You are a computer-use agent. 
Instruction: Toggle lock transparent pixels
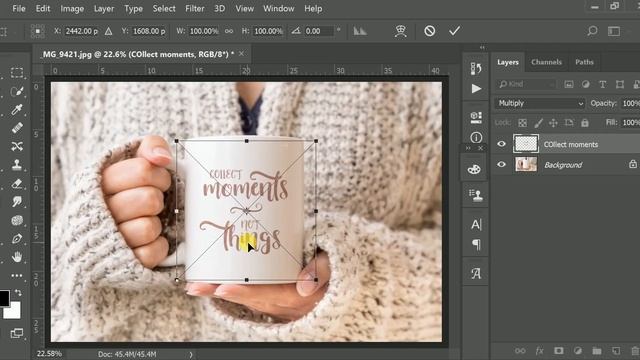tap(522, 123)
